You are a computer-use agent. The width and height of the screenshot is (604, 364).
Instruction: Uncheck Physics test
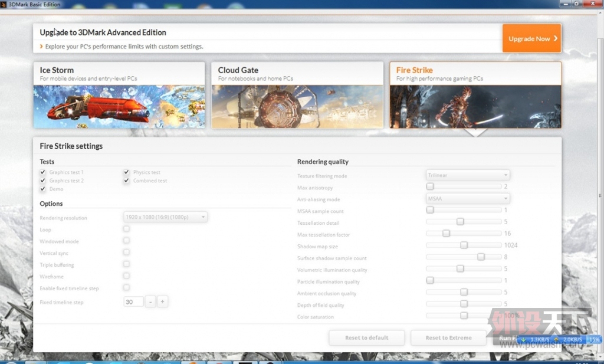(126, 172)
